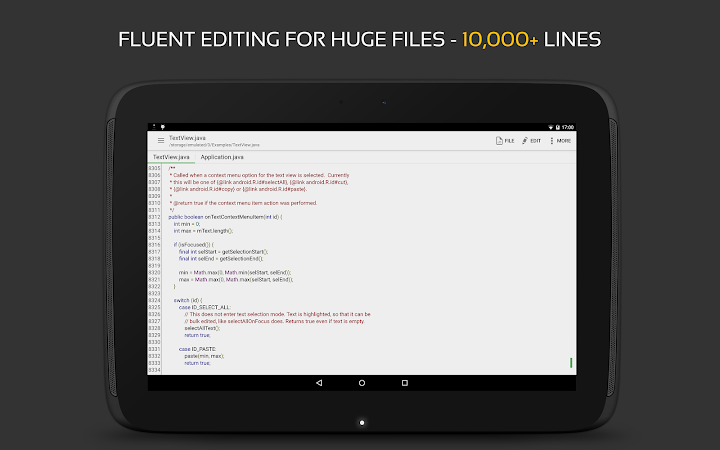Click line number 8312 in gutter
720x450 pixels.
(x=154, y=217)
